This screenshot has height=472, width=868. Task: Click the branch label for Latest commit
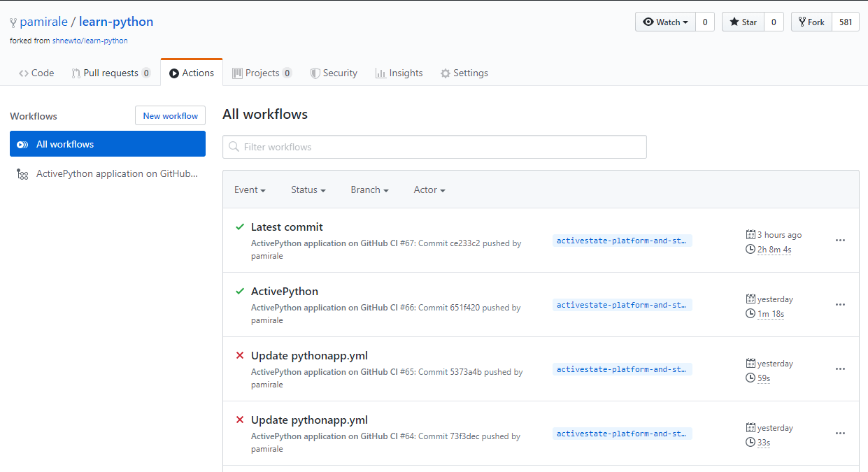coord(622,241)
